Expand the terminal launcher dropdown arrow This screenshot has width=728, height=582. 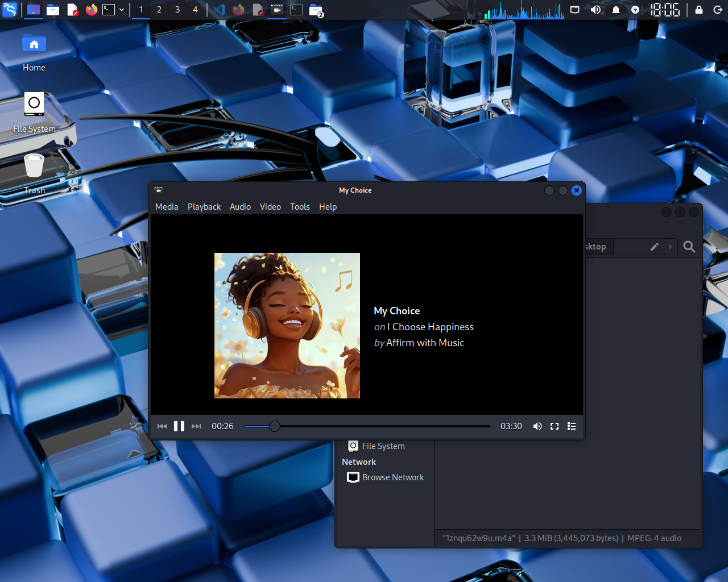pos(122,10)
